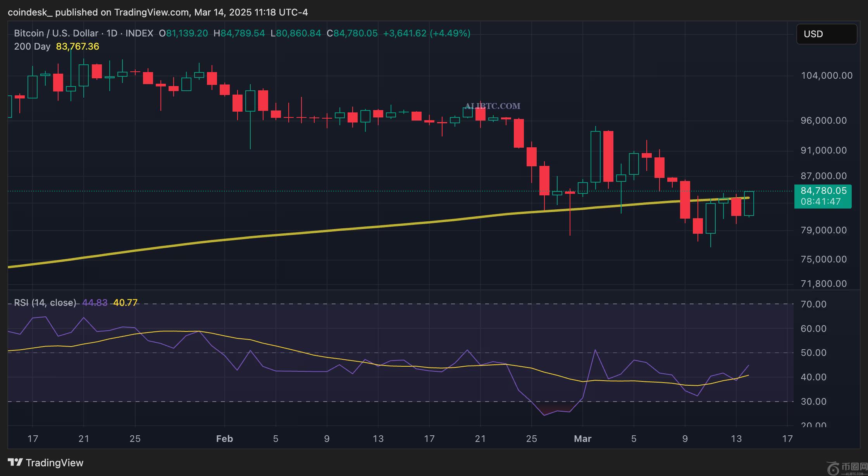Click the bottom-right corner site logo
Screen dimensions: 868x476
pyautogui.click(x=846, y=467)
